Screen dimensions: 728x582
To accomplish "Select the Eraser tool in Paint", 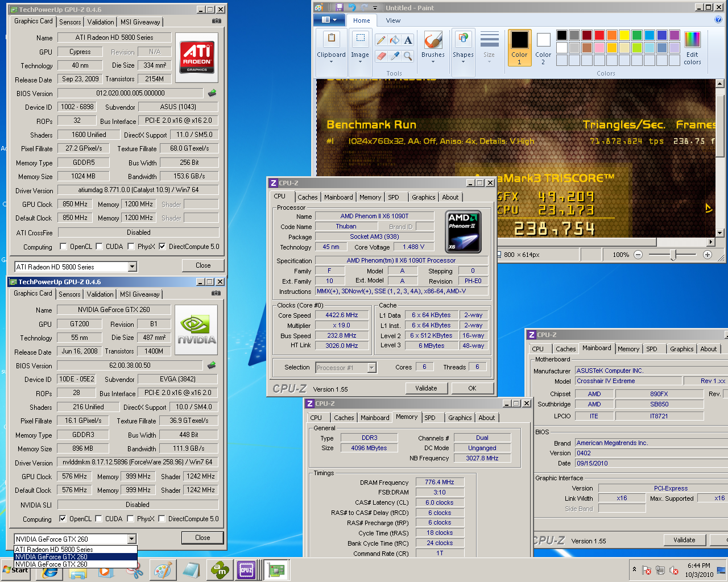I will tap(380, 56).
